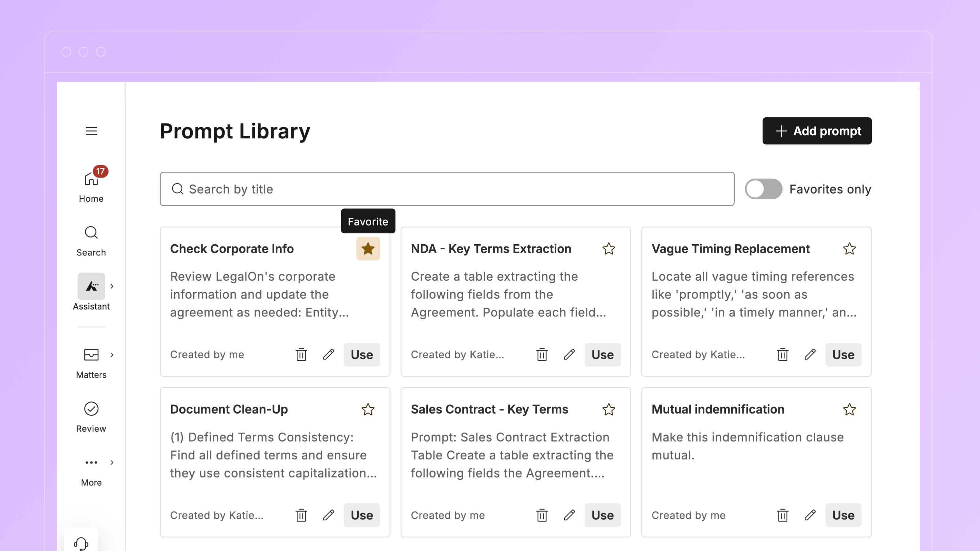Edit the Sales Contract - Key Terms prompt
The image size is (980, 551).
coord(569,515)
